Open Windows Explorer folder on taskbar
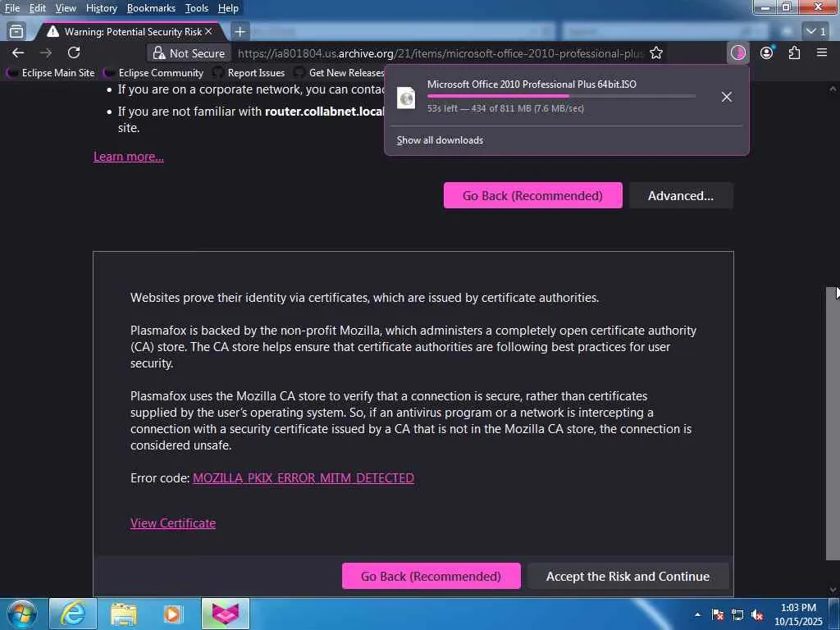 click(124, 614)
